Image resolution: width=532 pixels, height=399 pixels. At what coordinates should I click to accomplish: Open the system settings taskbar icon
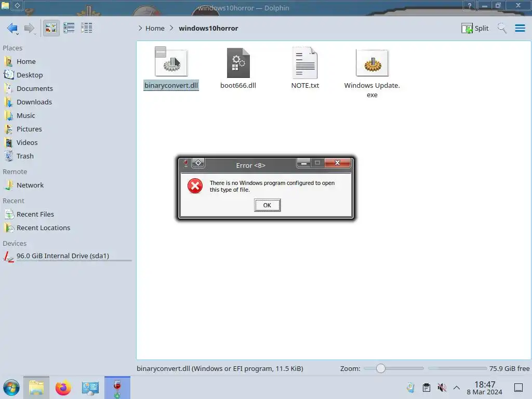click(90, 388)
